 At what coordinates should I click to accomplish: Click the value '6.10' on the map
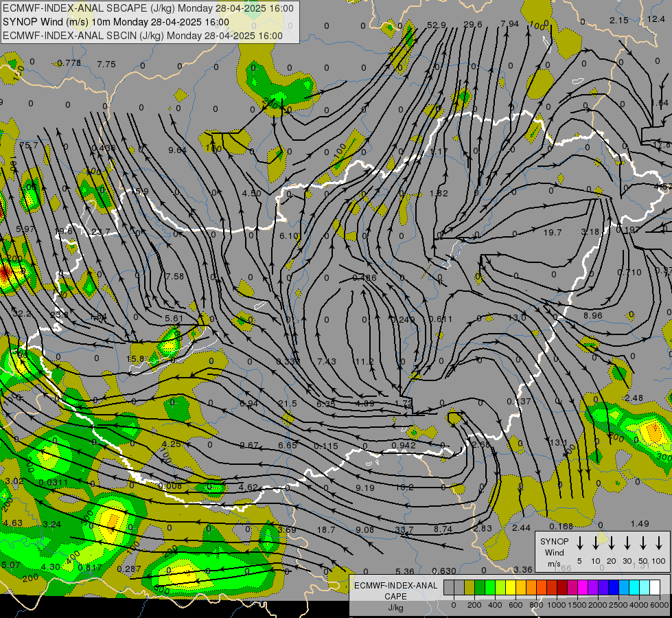click(x=289, y=236)
